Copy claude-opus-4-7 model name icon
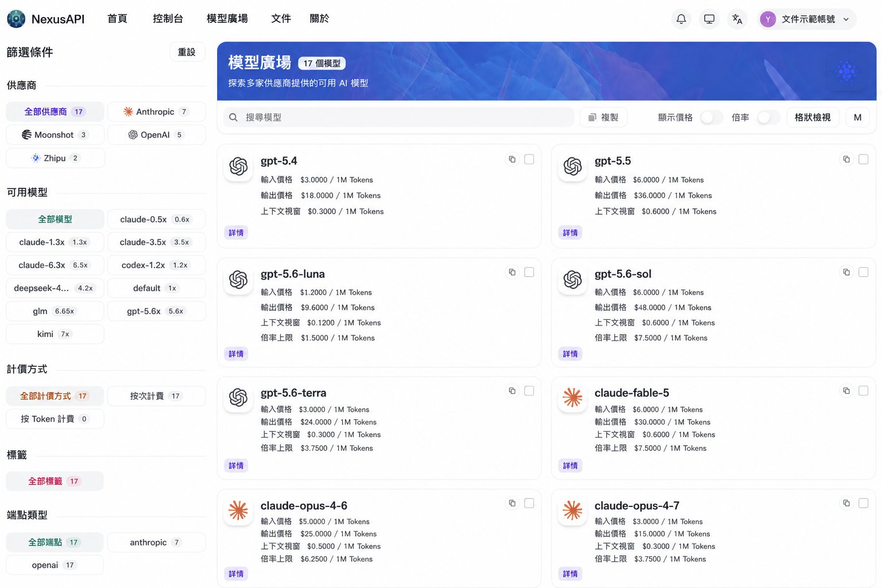The height and width of the screenshot is (588, 882). pyautogui.click(x=846, y=504)
